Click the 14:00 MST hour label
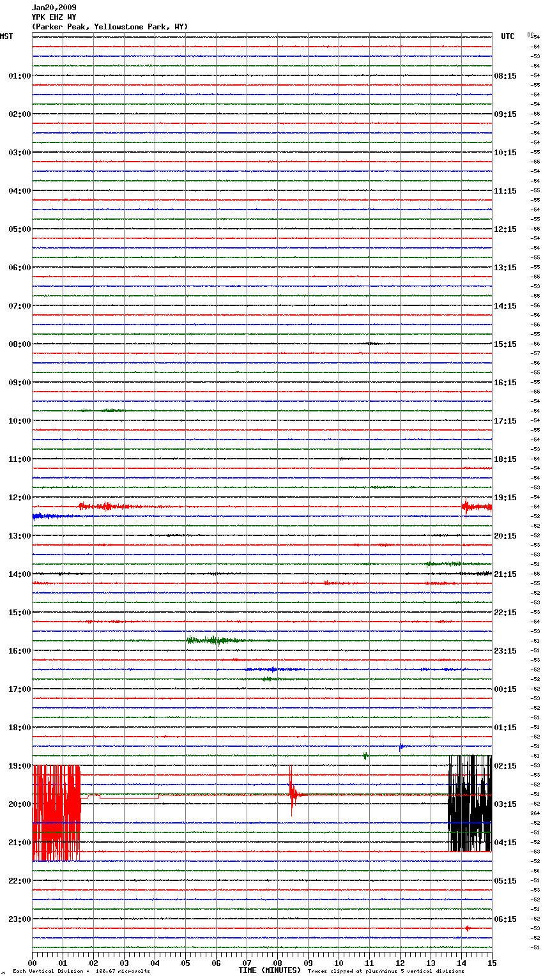The image size is (543, 980). click(20, 574)
